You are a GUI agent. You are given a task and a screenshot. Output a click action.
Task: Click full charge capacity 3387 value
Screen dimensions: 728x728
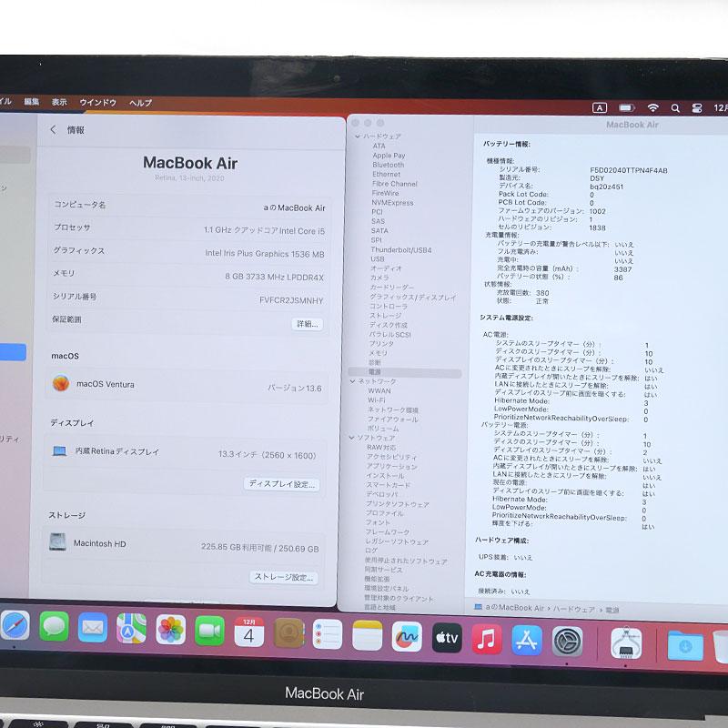(622, 269)
